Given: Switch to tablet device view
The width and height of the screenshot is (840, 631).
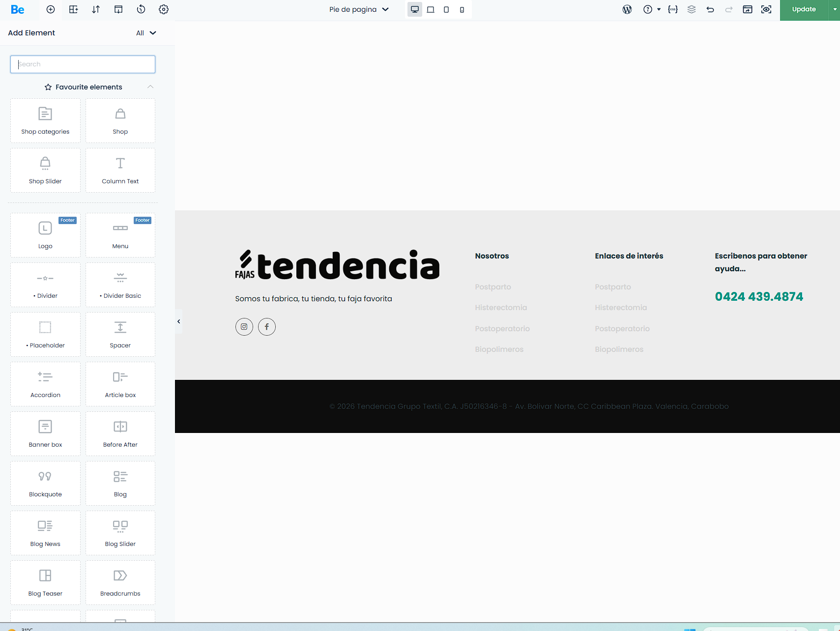Looking at the screenshot, I should [446, 9].
